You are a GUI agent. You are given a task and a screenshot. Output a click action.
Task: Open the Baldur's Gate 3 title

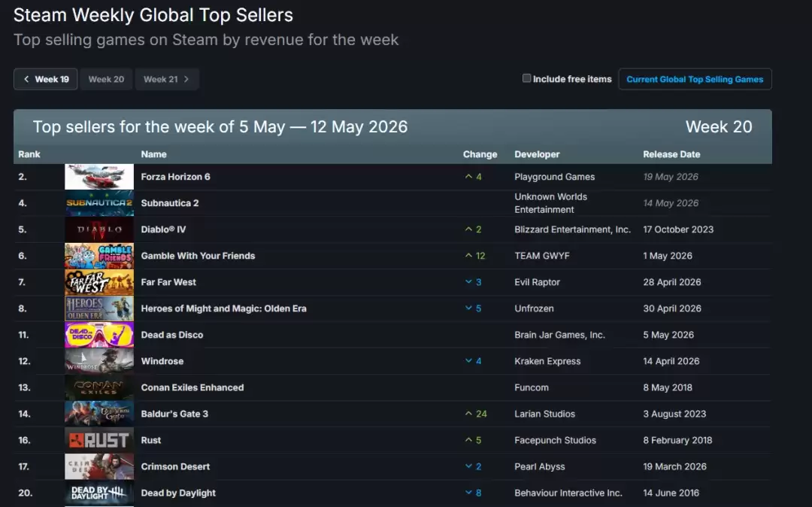tap(174, 414)
